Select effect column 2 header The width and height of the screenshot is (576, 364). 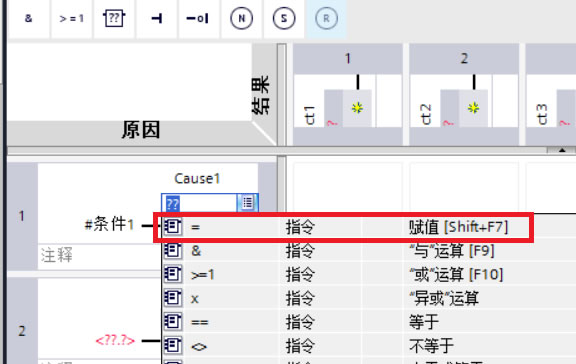coord(464,59)
